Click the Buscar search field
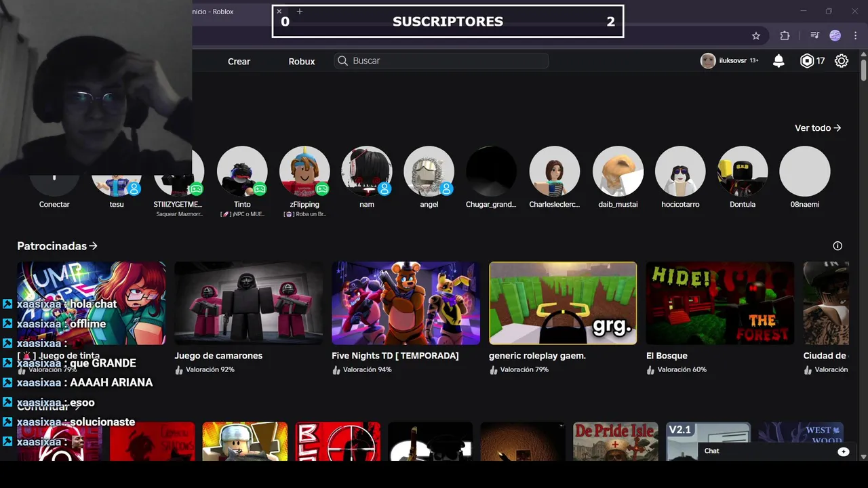868x488 pixels. point(441,61)
